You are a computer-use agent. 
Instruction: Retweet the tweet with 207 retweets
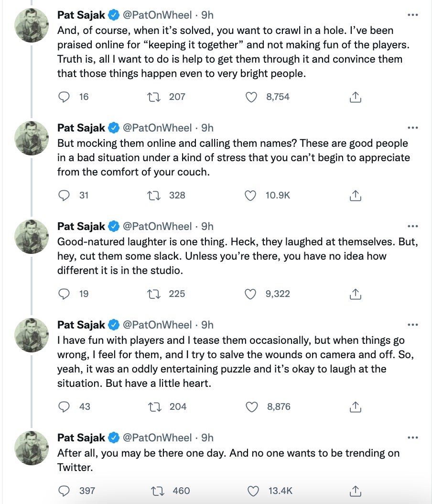155,97
